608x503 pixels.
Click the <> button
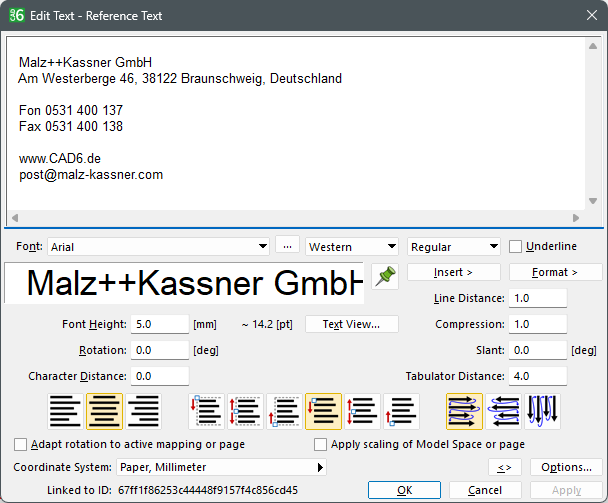[x=505, y=467]
